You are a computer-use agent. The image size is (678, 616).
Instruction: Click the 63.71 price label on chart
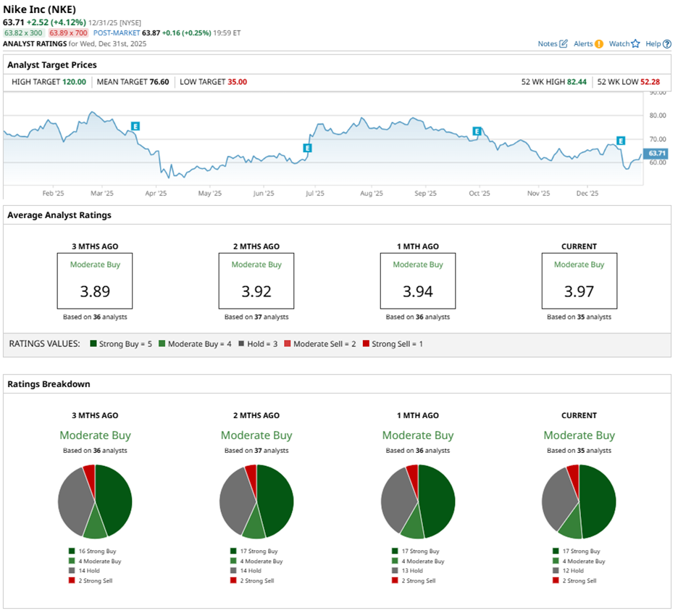[656, 154]
